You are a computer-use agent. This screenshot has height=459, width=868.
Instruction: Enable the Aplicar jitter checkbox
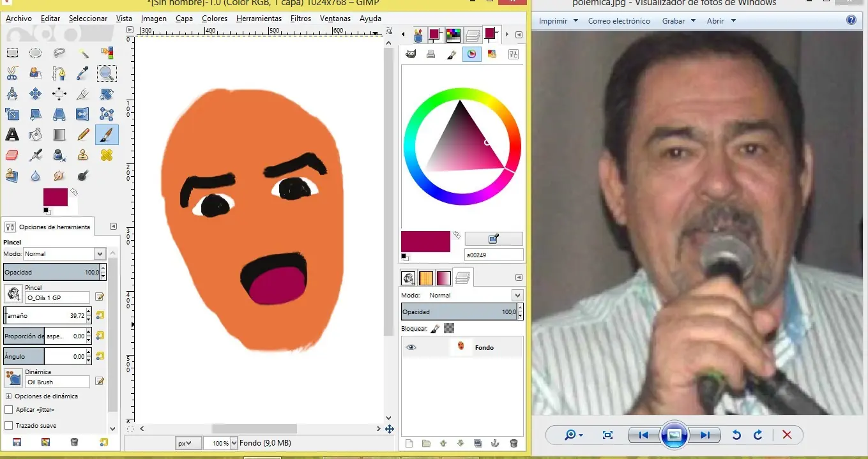point(9,410)
